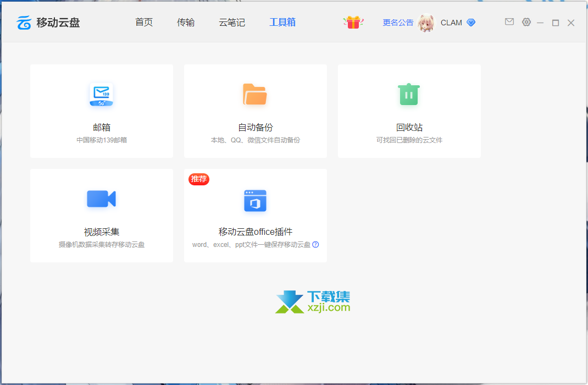Viewport: 588px width, 385px height.
Task: Open the gift box promotion icon
Action: click(x=353, y=23)
